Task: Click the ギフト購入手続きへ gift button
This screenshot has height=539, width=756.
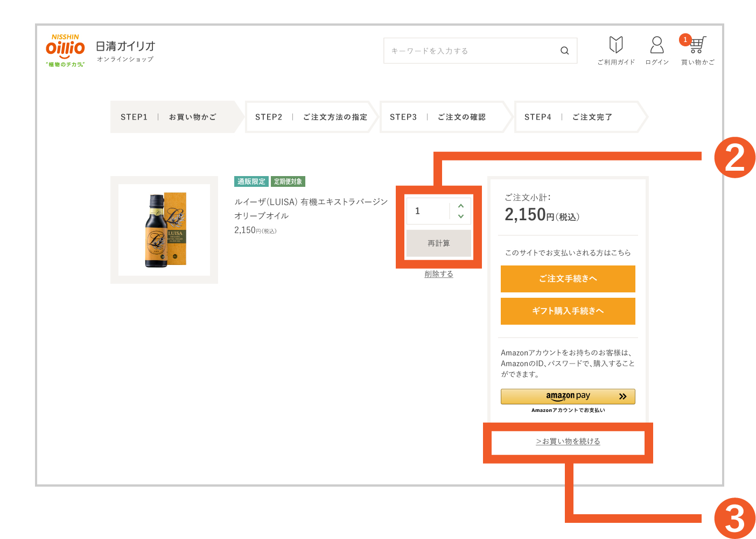Action: click(568, 311)
